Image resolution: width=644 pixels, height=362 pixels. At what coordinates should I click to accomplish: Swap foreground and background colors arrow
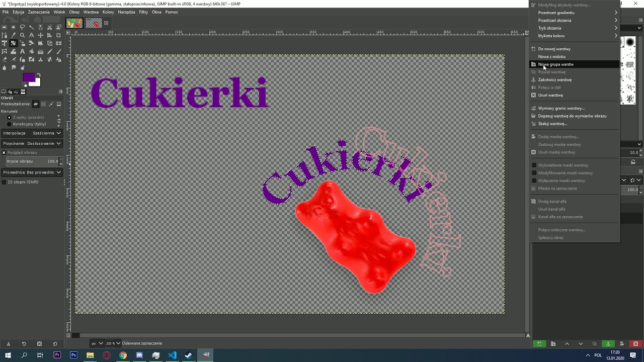(x=39, y=75)
